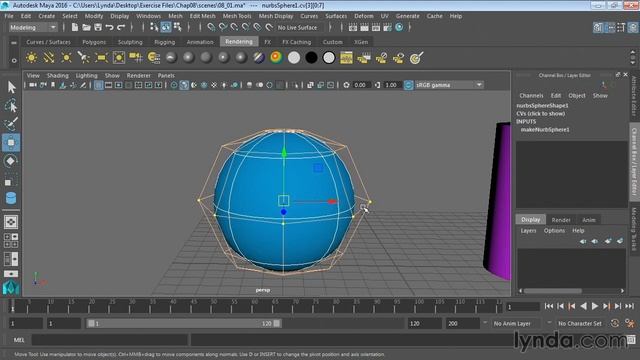
Task: Toggle snap to grids
Action: 211,27
